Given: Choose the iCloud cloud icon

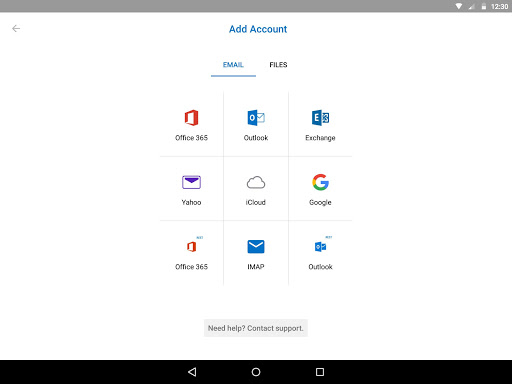Looking at the screenshot, I should [x=256, y=182].
